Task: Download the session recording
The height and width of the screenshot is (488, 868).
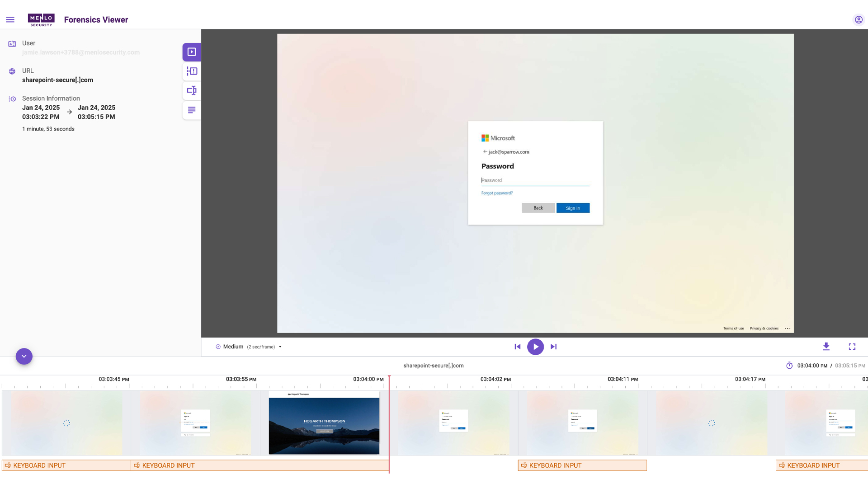Action: click(826, 347)
